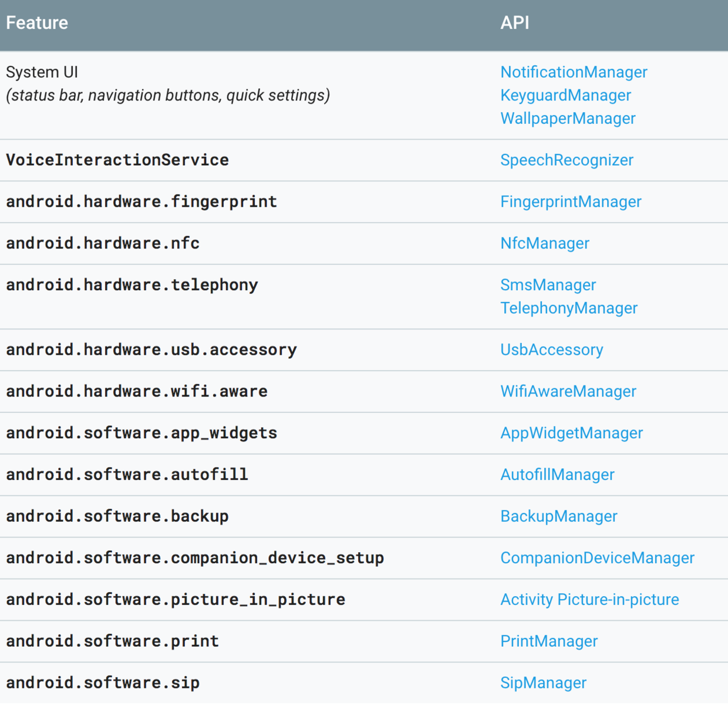Click the WifiAwareManager link
Image resolution: width=728 pixels, height=709 pixels.
[568, 391]
